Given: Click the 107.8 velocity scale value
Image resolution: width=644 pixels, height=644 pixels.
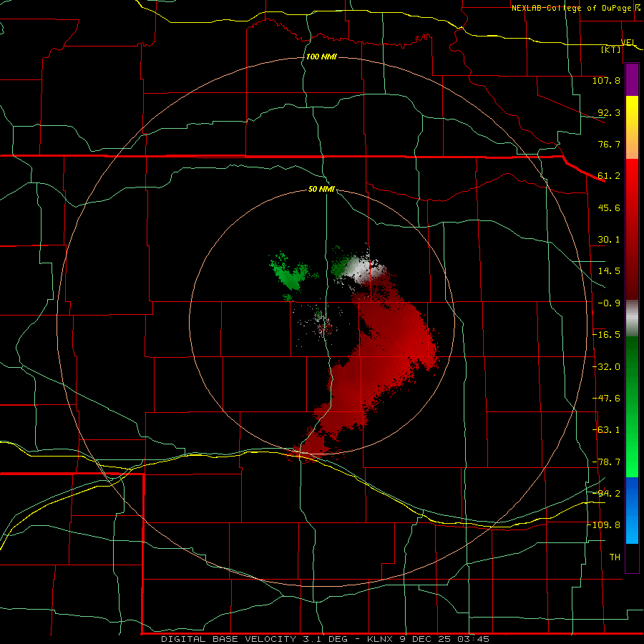Looking at the screenshot, I should [606, 80].
